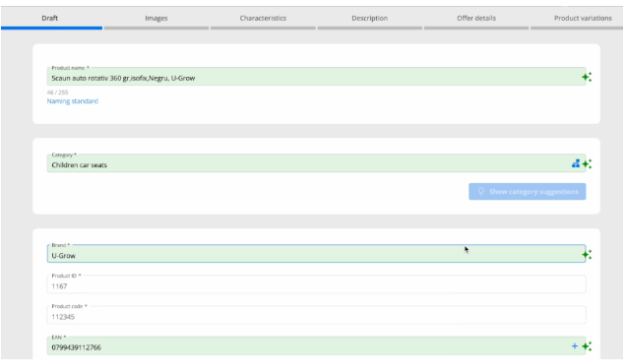Viewport: 624px width, 362px height.
Task: Click inside the Product name field
Action: 316,77
